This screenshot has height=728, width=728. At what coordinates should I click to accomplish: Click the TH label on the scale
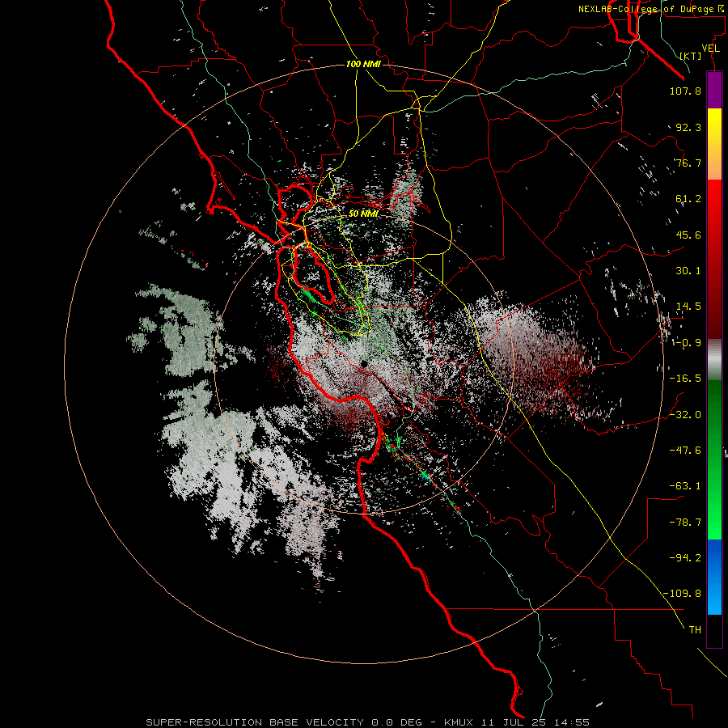(695, 629)
